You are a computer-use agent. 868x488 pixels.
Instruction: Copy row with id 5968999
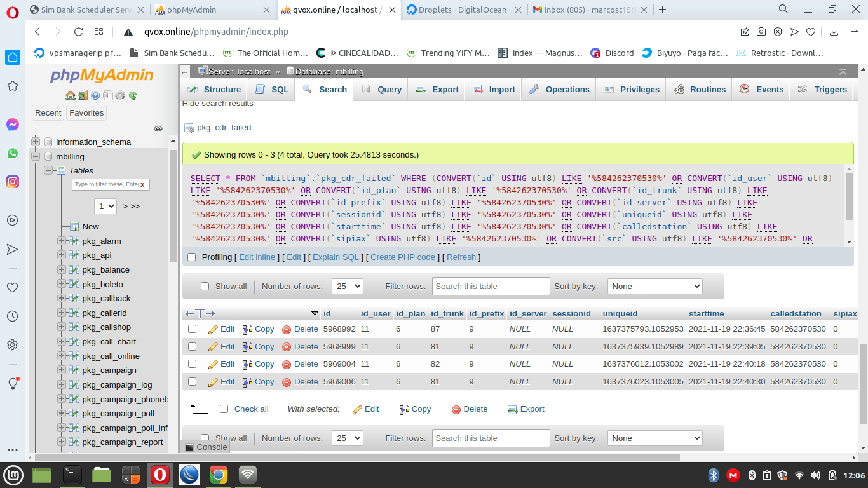pyautogui.click(x=259, y=347)
